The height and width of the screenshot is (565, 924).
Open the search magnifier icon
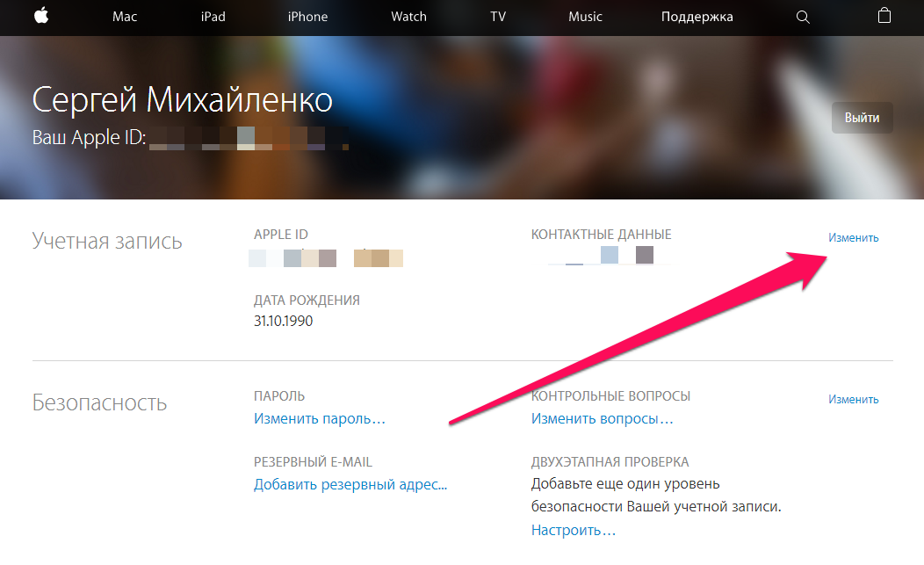click(803, 17)
